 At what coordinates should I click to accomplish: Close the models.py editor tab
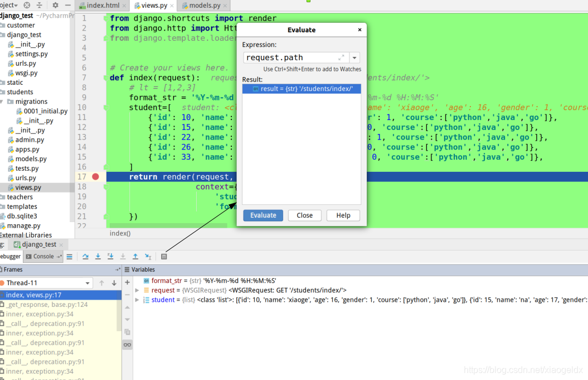tap(225, 6)
